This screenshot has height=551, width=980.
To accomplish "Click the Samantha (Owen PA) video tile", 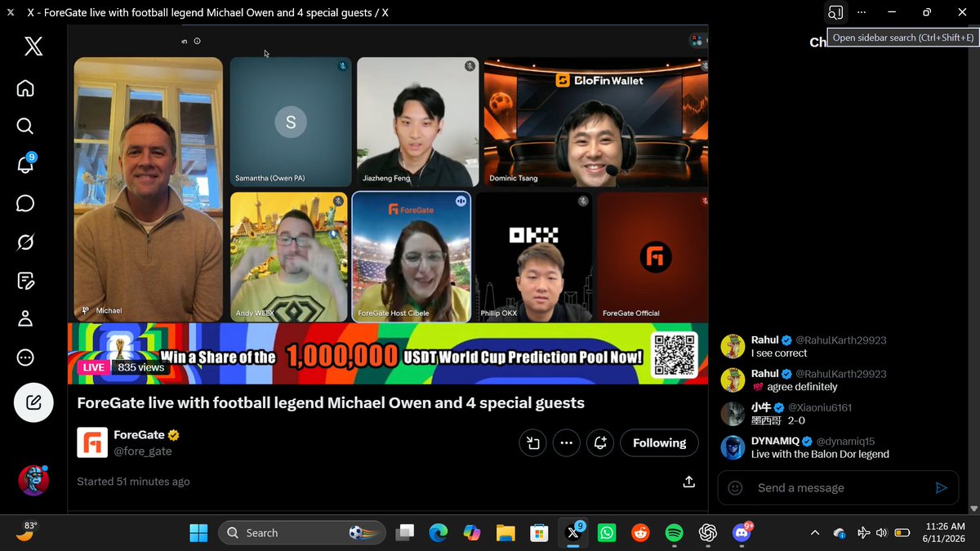I will (291, 122).
